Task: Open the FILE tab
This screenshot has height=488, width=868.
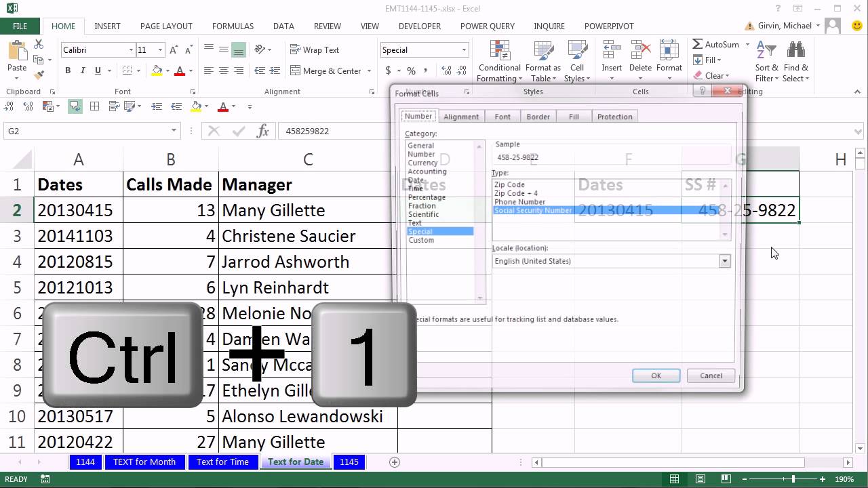Action: [x=20, y=26]
